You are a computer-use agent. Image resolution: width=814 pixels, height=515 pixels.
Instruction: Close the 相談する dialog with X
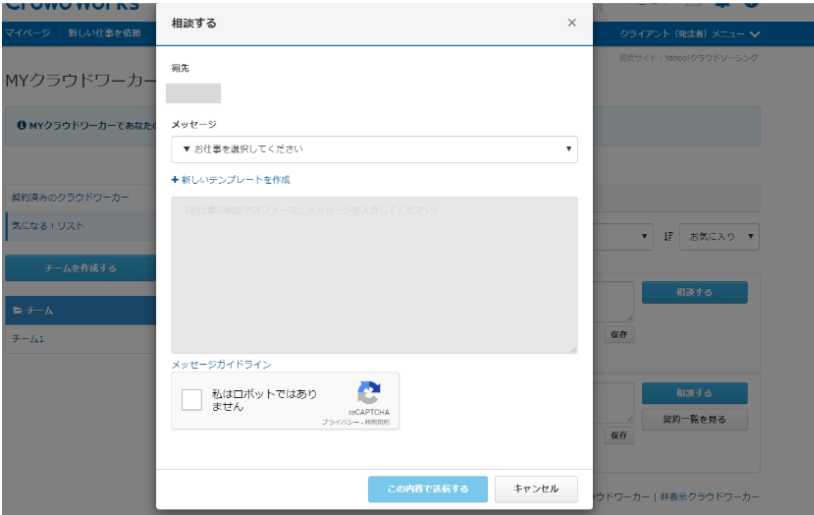coord(571,23)
